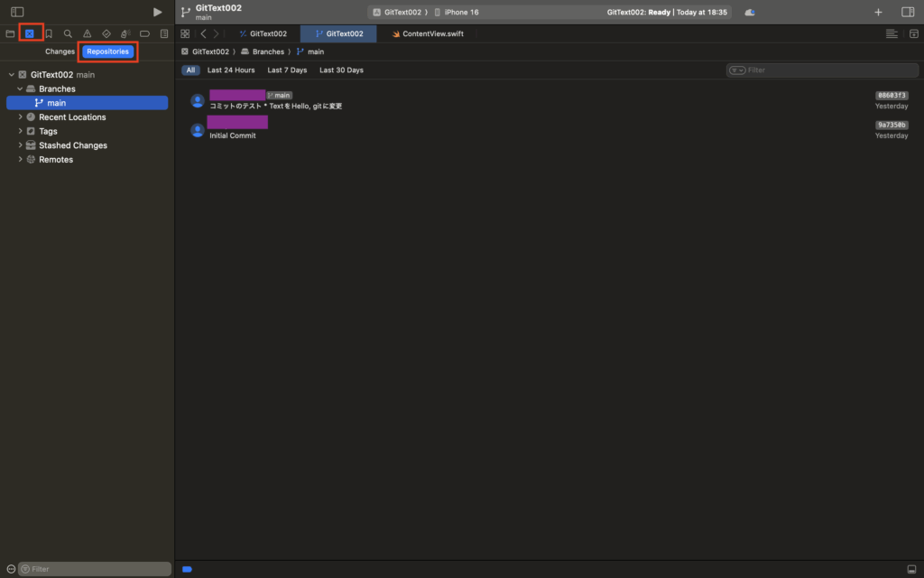Open main in the breadcrumb path
This screenshot has width=924, height=578.
pos(310,51)
